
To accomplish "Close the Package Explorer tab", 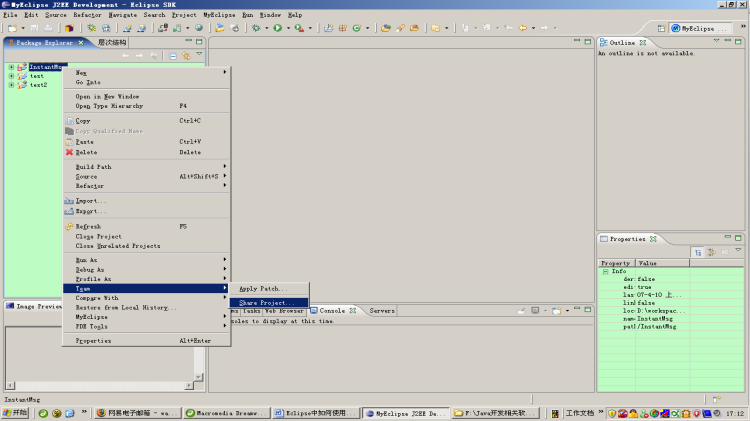I will tap(81, 43).
